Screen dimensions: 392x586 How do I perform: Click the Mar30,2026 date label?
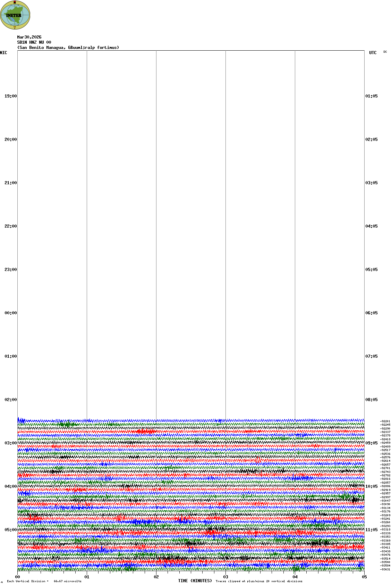click(x=29, y=37)
